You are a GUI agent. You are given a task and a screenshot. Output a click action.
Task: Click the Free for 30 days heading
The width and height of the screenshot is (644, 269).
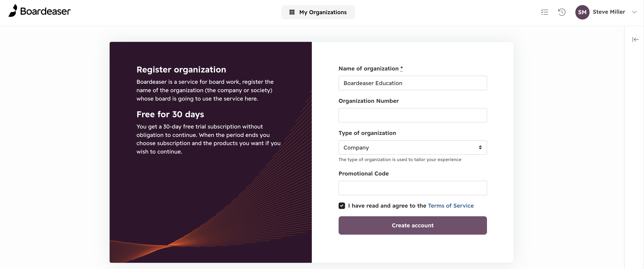170,114
